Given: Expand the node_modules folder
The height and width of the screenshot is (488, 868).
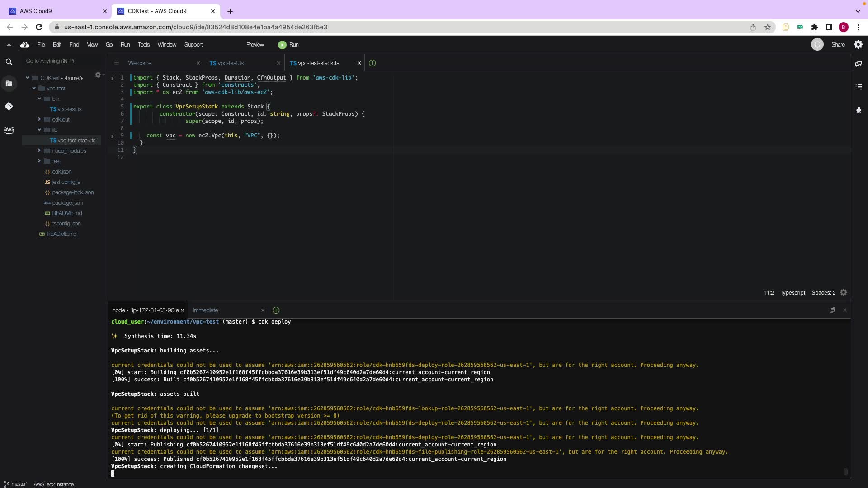Looking at the screenshot, I should tap(39, 150).
